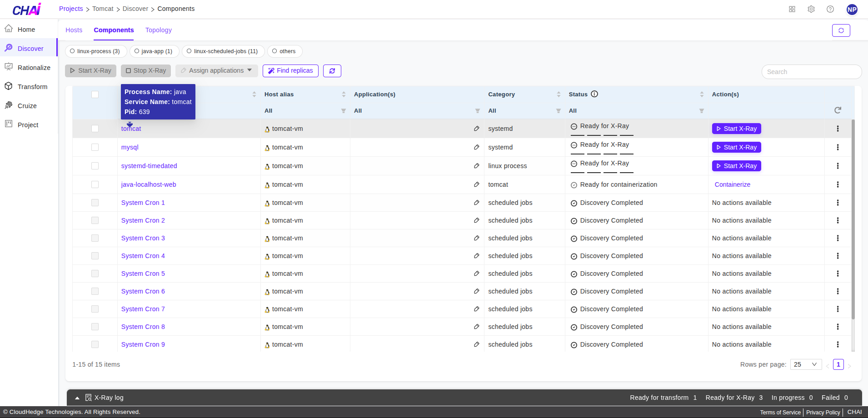
Task: Open Project in the sidebar
Action: pos(28,125)
